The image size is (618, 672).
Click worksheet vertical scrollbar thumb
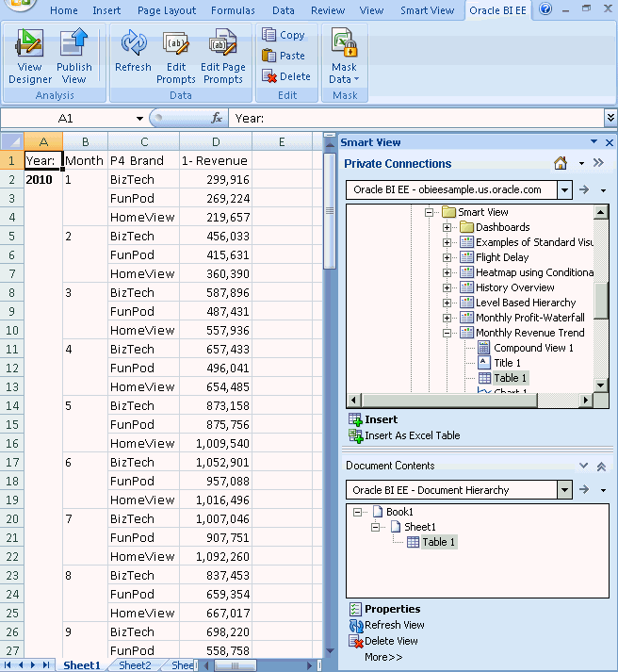click(x=330, y=211)
